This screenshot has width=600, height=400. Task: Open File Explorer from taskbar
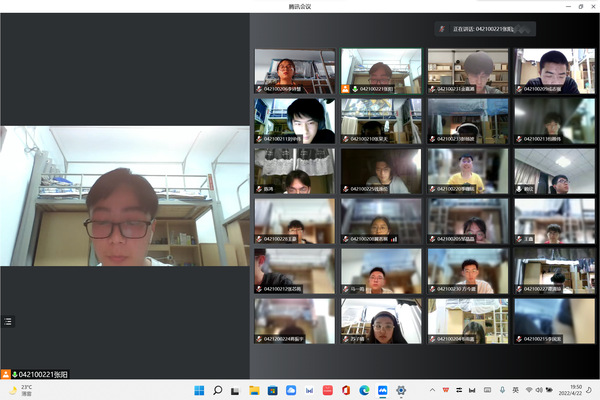(x=254, y=389)
